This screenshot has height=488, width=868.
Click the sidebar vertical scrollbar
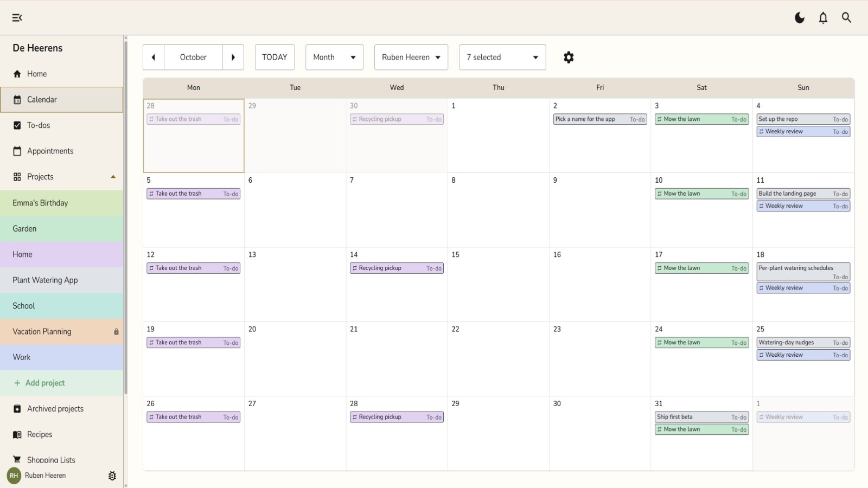tap(126, 217)
